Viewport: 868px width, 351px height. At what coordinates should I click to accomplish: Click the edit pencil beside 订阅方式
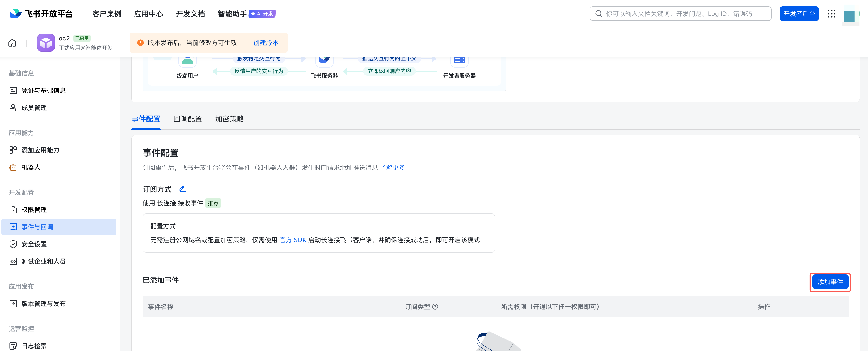point(182,189)
